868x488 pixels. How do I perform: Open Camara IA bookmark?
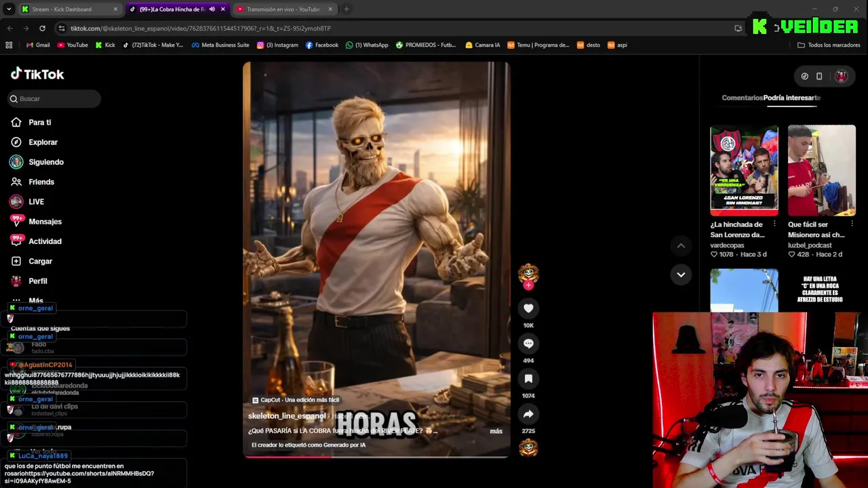tap(482, 45)
